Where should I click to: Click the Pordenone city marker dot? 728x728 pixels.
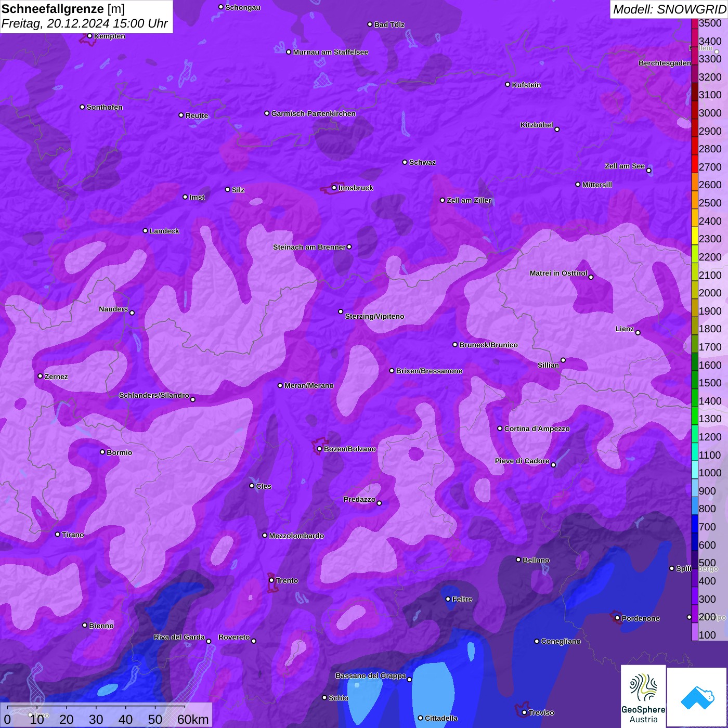click(617, 618)
